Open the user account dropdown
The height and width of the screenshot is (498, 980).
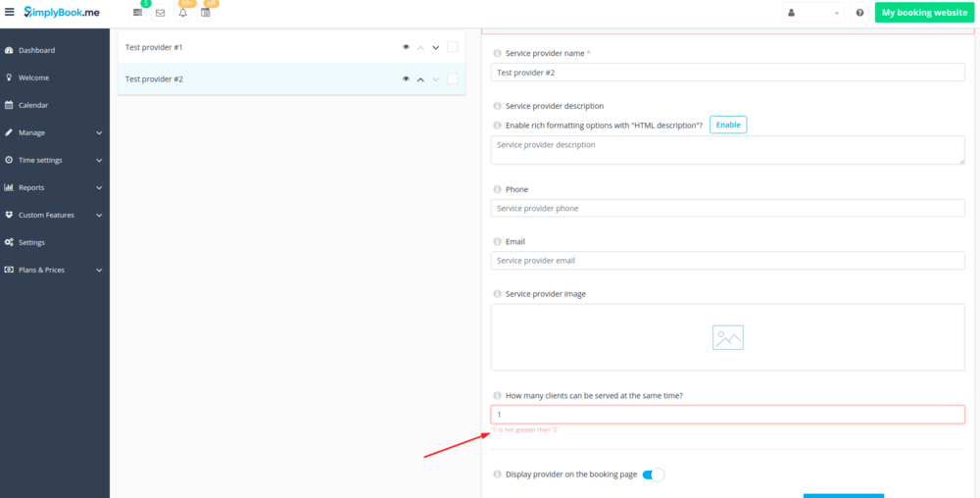(x=812, y=13)
